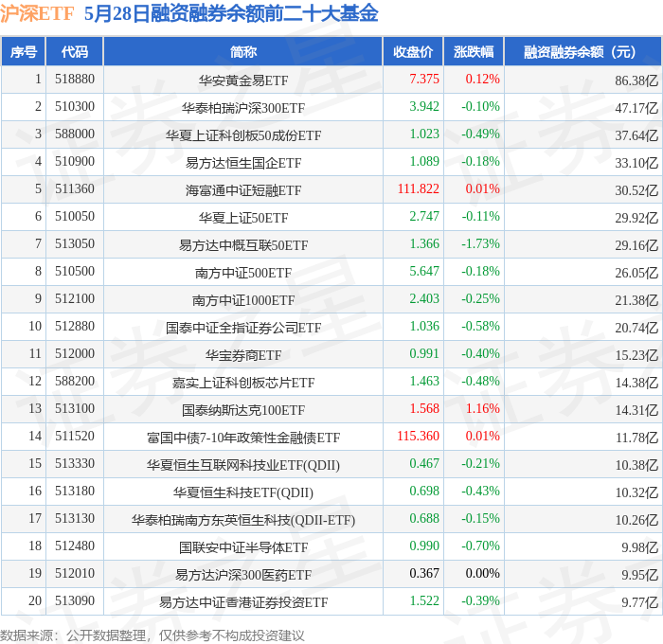Click the balance value 26.05亿

(x=636, y=273)
